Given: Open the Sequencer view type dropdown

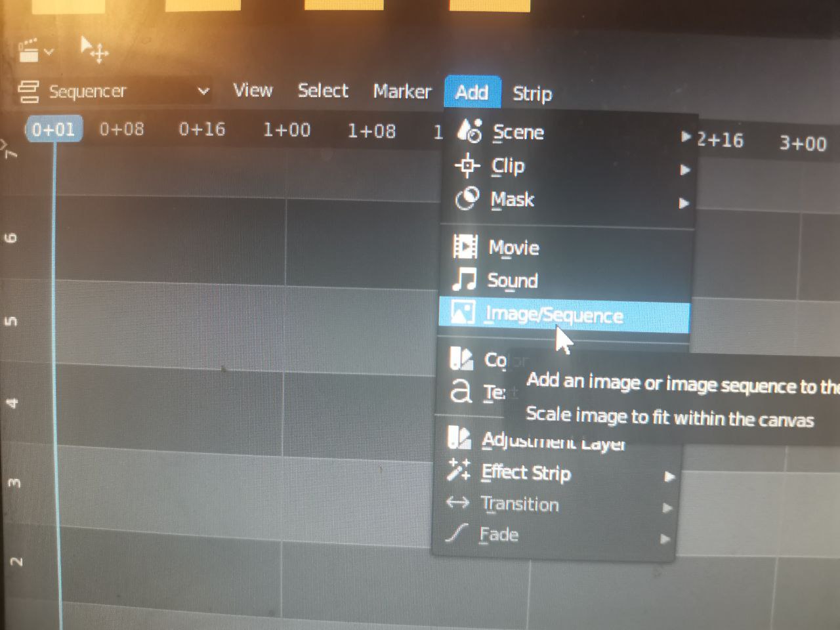Looking at the screenshot, I should click(113, 91).
